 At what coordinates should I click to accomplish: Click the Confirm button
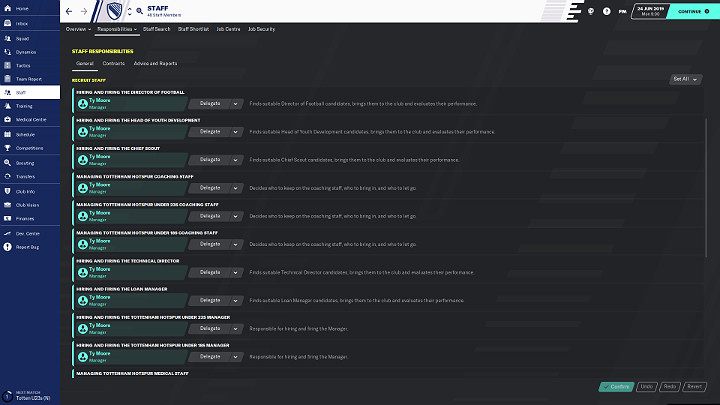point(616,386)
